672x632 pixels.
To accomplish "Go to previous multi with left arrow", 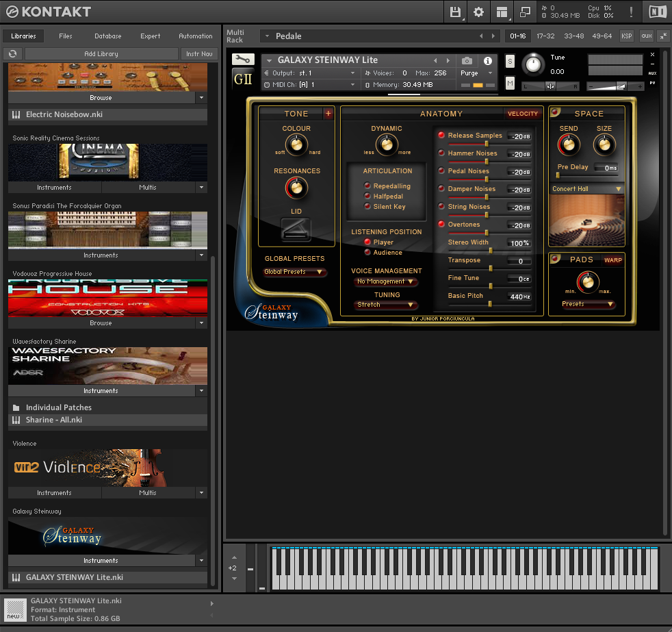I will click(x=481, y=36).
